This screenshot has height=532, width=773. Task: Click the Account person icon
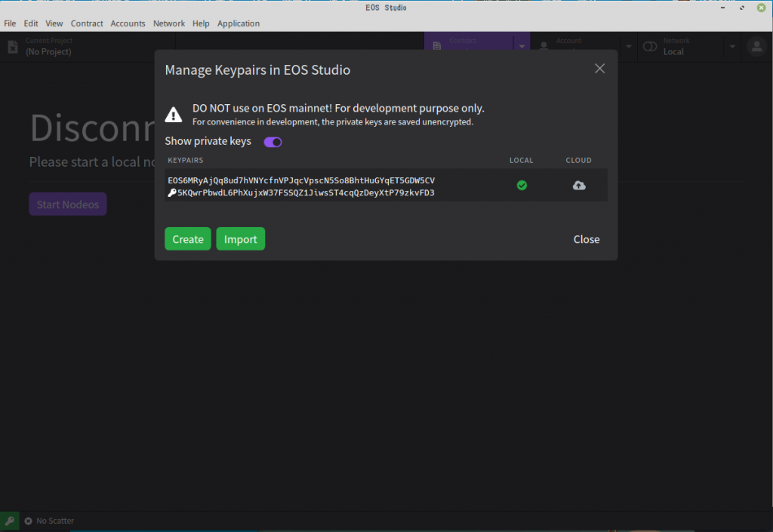[x=544, y=46]
